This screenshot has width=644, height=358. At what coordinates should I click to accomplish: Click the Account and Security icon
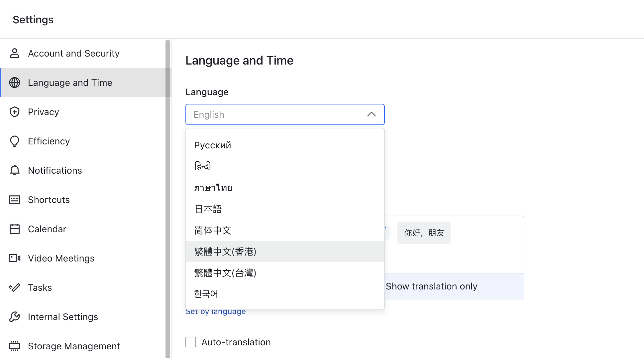pyautogui.click(x=15, y=53)
